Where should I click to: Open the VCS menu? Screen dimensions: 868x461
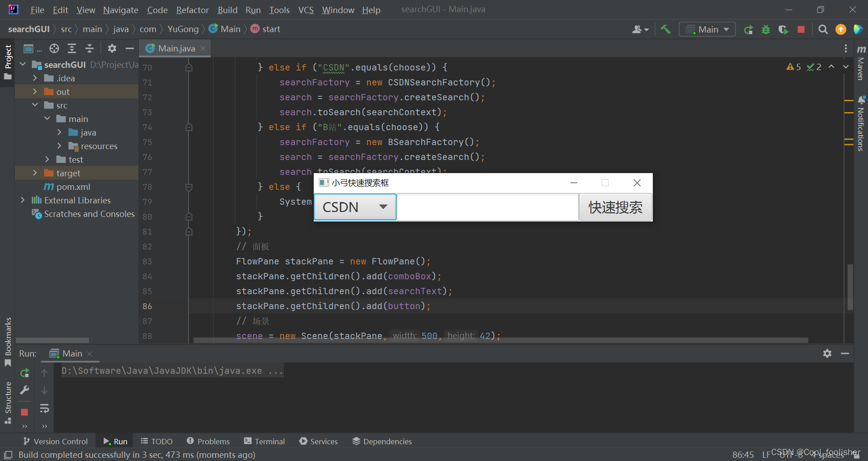tap(306, 10)
